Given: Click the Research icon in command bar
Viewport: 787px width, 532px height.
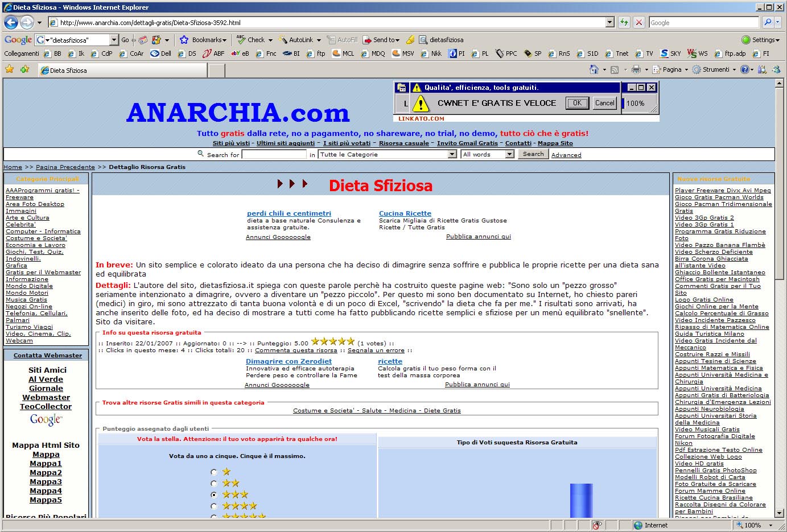Looking at the screenshot, I should 762,69.
